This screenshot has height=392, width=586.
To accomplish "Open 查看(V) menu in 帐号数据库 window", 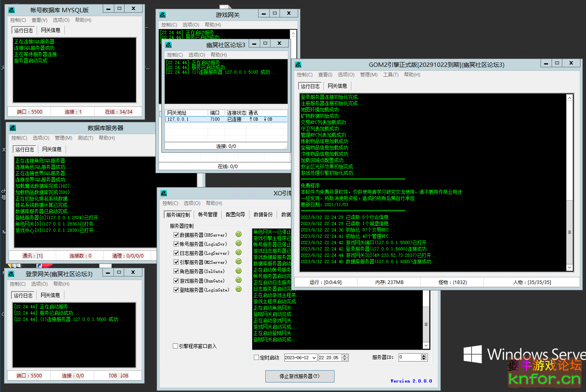I will [39, 20].
